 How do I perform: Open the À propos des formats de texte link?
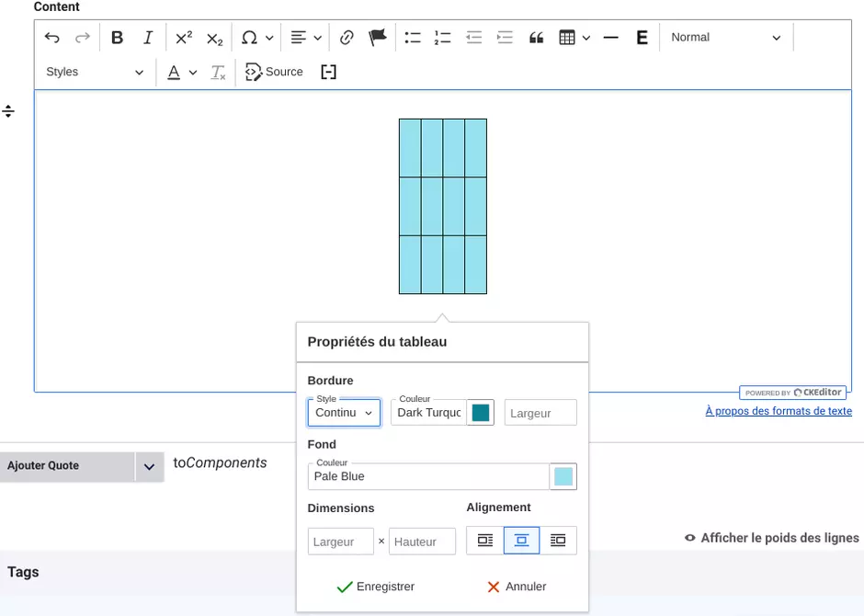click(x=778, y=411)
